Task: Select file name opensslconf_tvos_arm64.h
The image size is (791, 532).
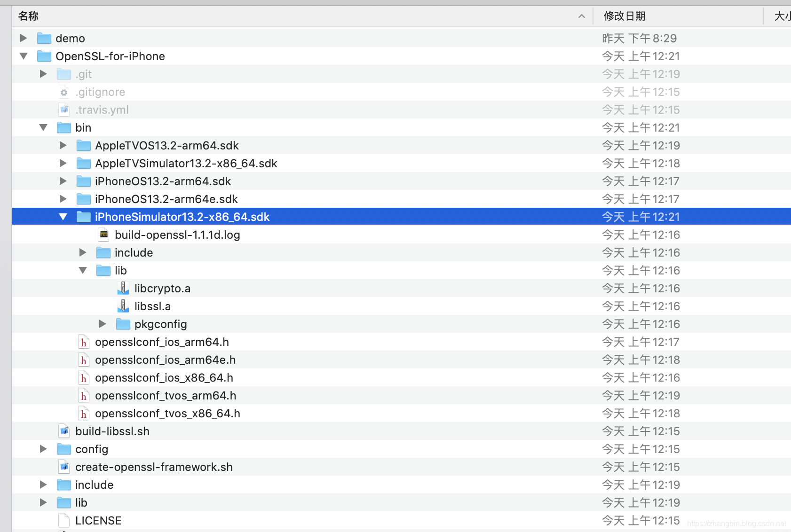Action: coord(166,396)
